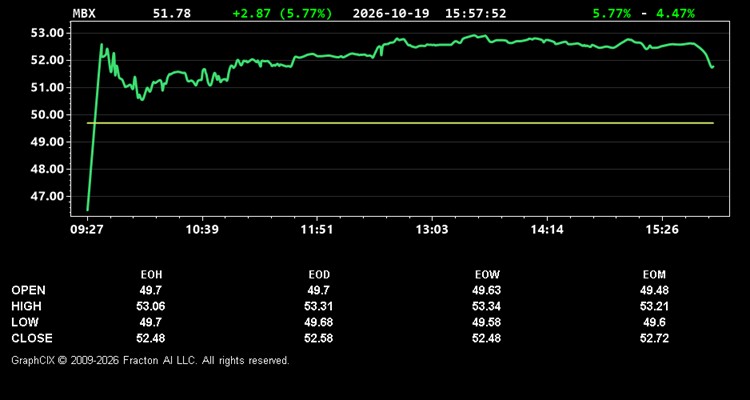This screenshot has width=750, height=400.
Task: Click the 5.77% range value at top right
Action: (611, 13)
